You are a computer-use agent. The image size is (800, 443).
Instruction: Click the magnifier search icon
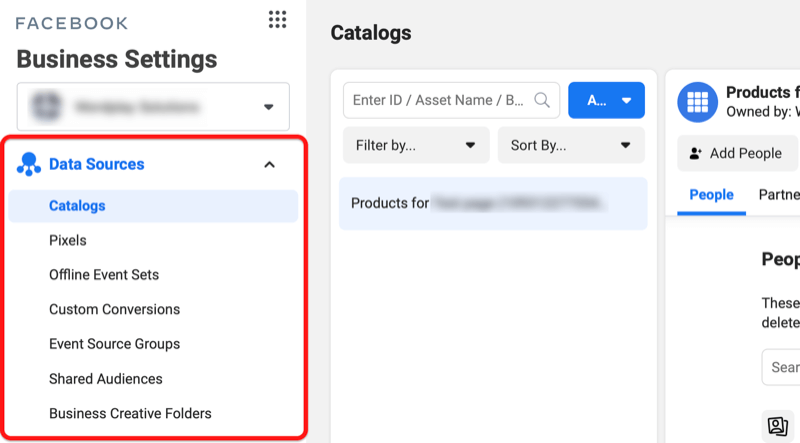(x=542, y=100)
